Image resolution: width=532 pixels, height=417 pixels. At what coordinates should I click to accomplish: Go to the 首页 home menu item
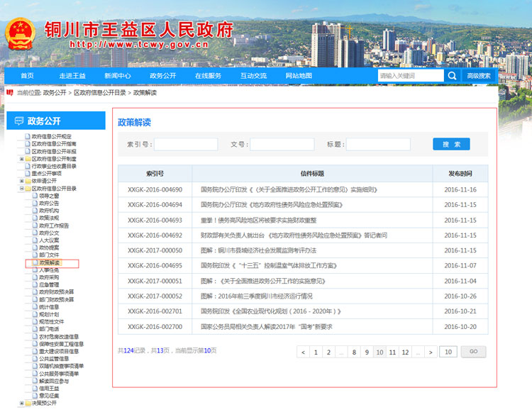[27, 76]
